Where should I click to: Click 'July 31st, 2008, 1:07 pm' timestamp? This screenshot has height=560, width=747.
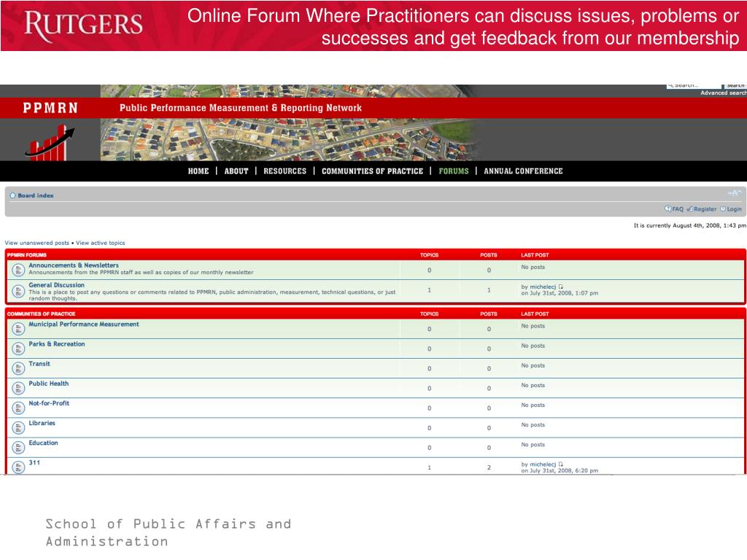pyautogui.click(x=564, y=293)
